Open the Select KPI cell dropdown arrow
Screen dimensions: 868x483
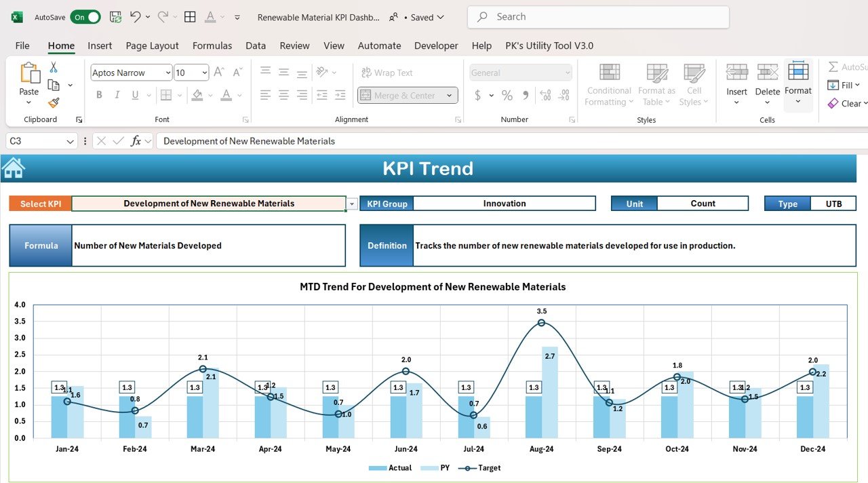[352, 204]
